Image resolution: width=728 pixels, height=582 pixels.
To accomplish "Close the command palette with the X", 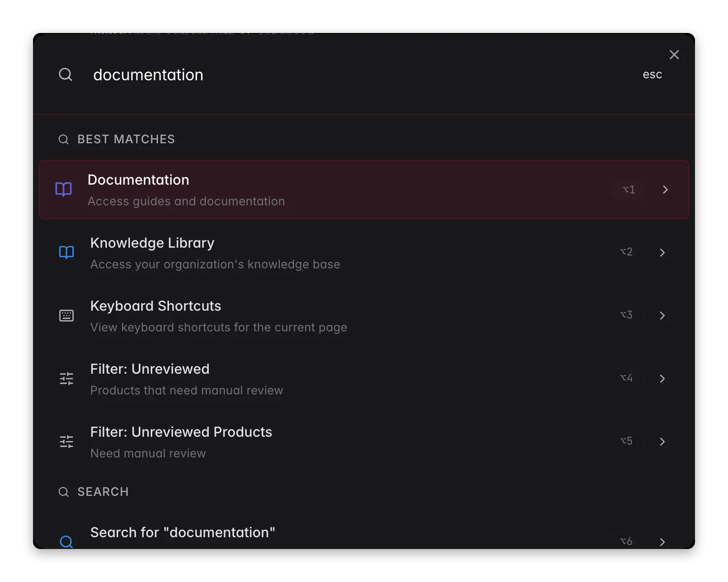I will point(674,55).
